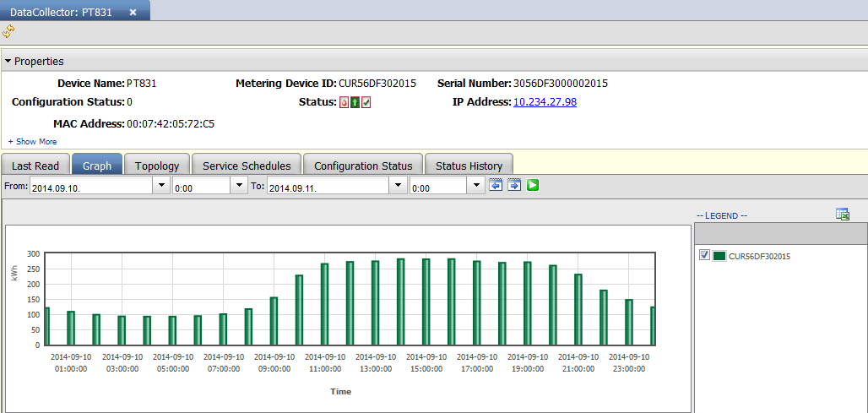The height and width of the screenshot is (413, 868).
Task: Click the bar above the 23:00:00 label
Action: (x=629, y=322)
